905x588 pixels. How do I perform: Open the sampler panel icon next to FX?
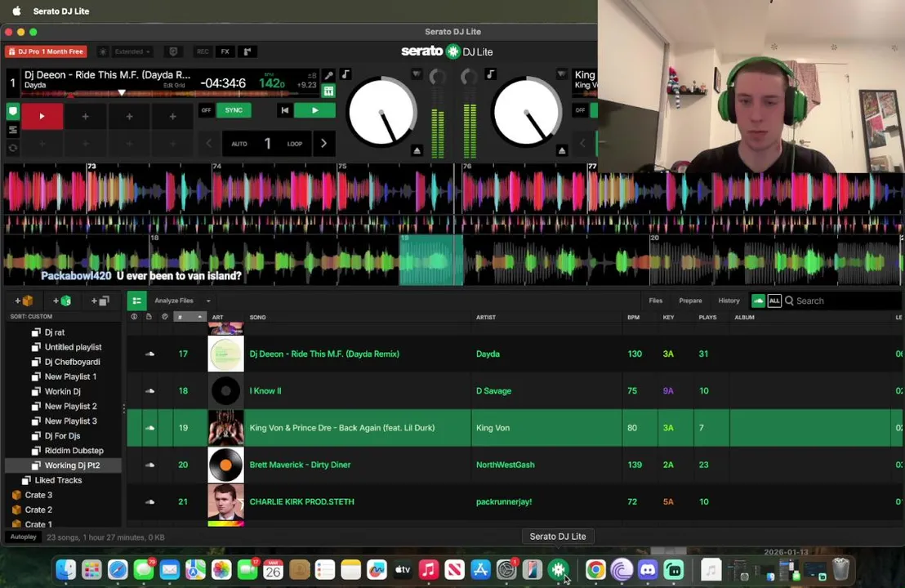tap(247, 51)
